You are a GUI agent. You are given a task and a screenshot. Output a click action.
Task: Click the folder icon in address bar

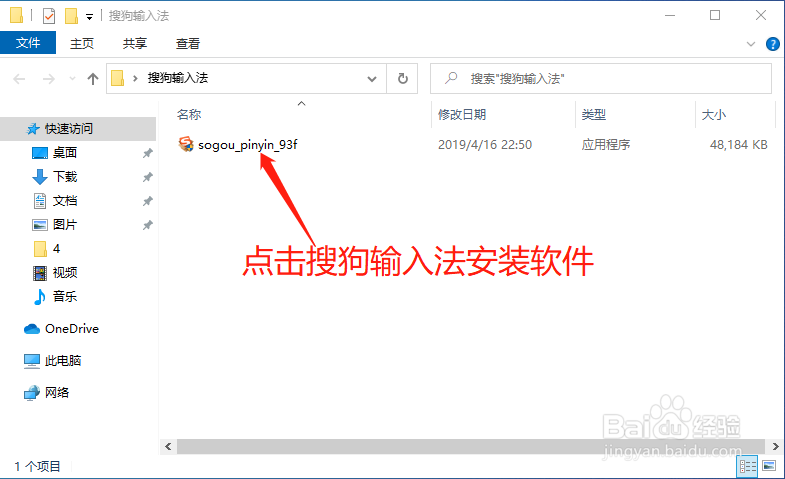(x=117, y=78)
